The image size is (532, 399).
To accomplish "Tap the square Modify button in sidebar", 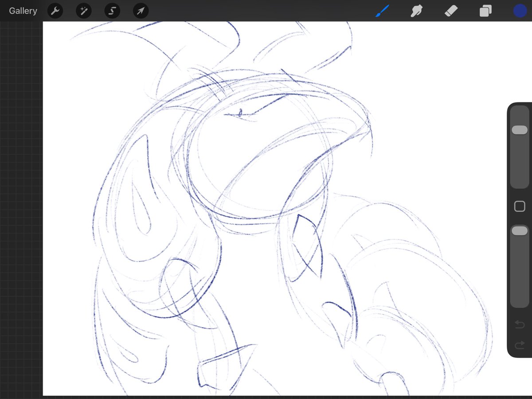I will pos(520,206).
